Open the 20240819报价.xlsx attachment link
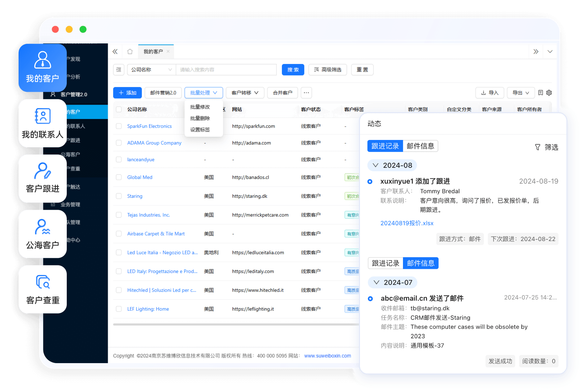This screenshot has width=585, height=392. click(407, 223)
